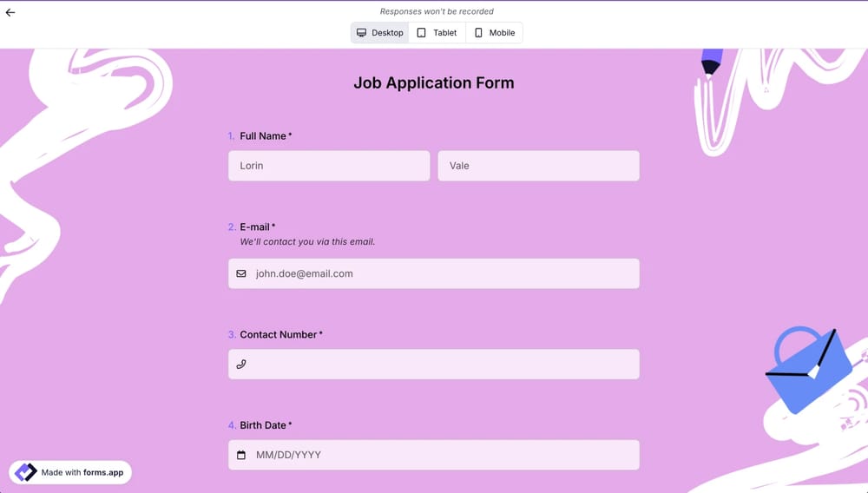Image resolution: width=868 pixels, height=493 pixels.
Task: Switch to Tablet preview tab
Action: pyautogui.click(x=437, y=33)
